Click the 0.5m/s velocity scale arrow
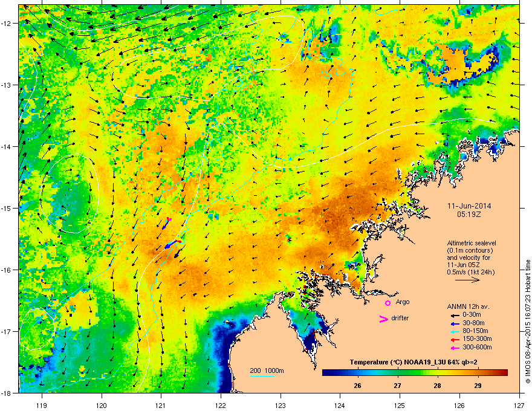This screenshot has height=411, width=532. click(467, 280)
